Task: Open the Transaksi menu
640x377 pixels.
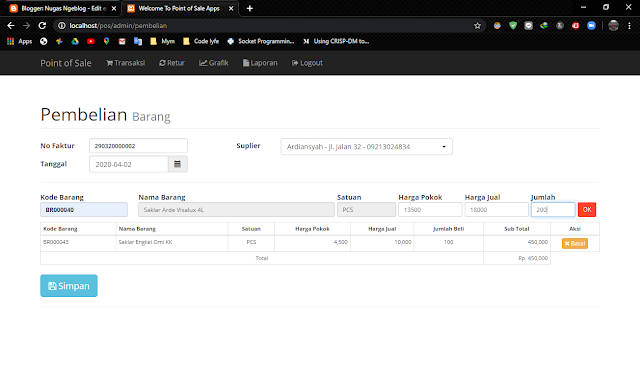Action: tap(125, 63)
